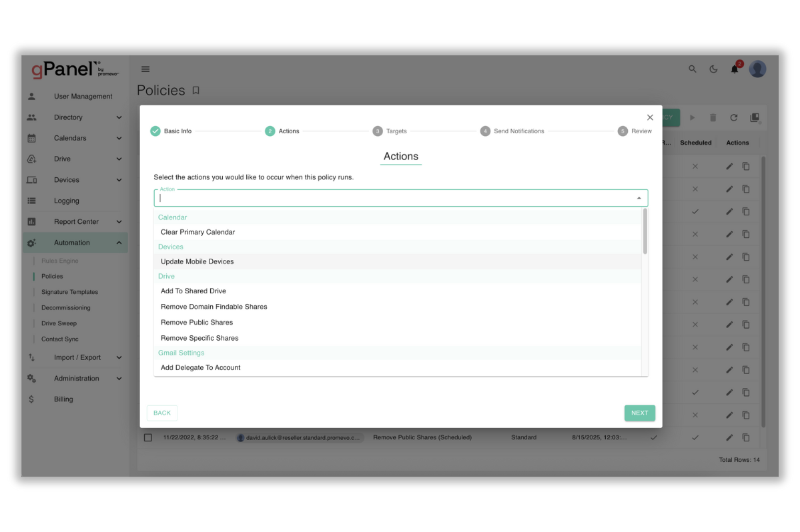Click the gPanel logo
The image size is (800, 532).
point(75,69)
